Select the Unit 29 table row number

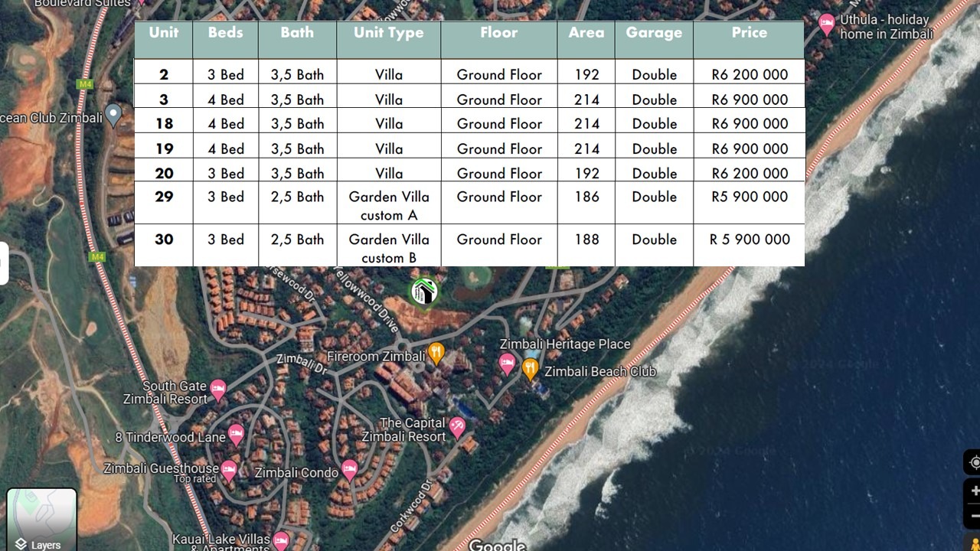164,197
